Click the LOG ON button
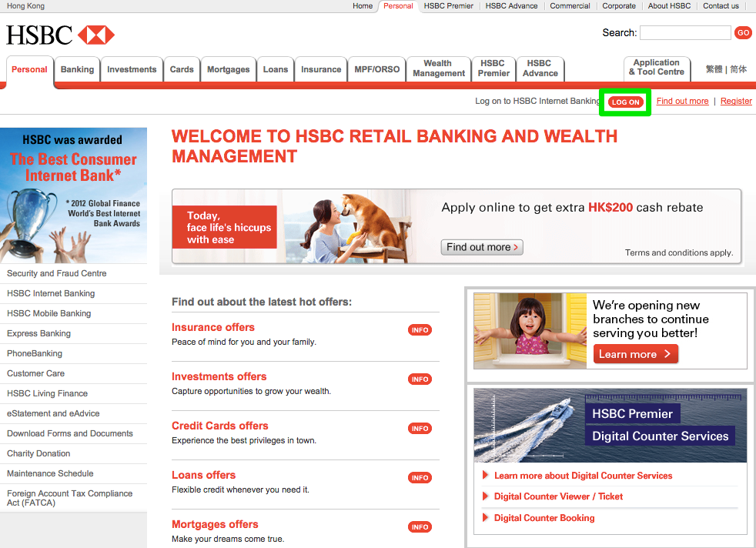The width and height of the screenshot is (756, 548). (x=625, y=102)
